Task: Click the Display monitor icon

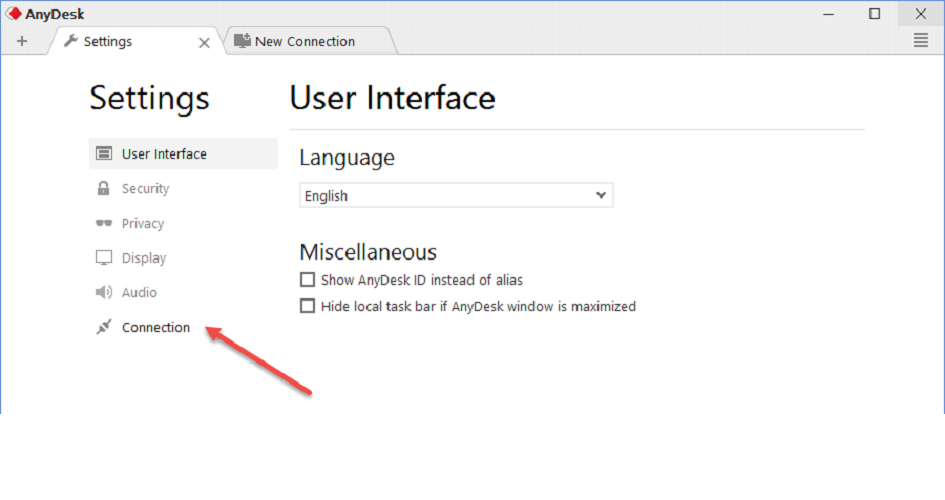Action: (103, 258)
